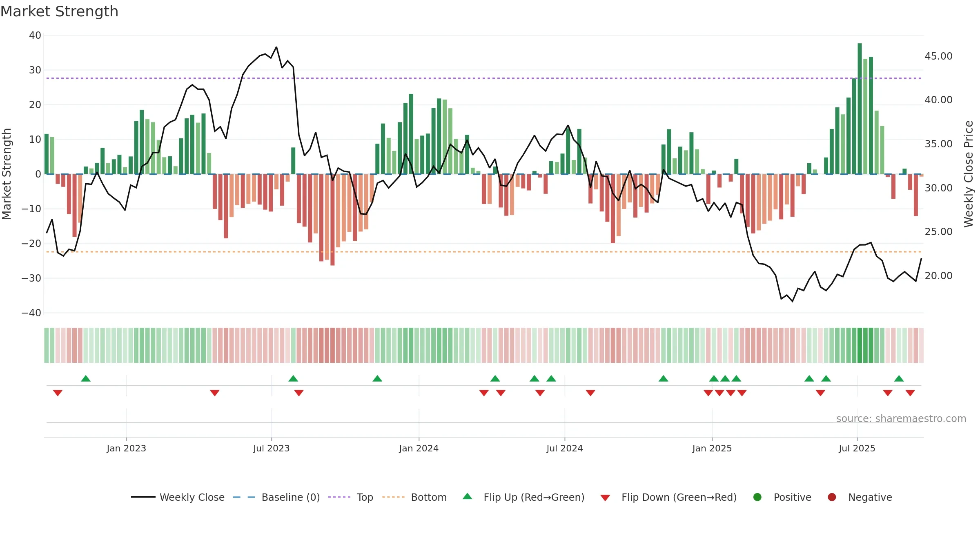
Task: Click the Market Strength chart title
Action: click(x=59, y=11)
